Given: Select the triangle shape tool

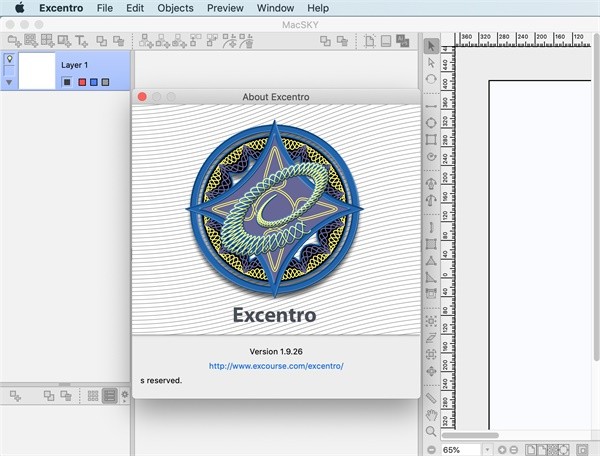Looking at the screenshot, I should 431,261.
